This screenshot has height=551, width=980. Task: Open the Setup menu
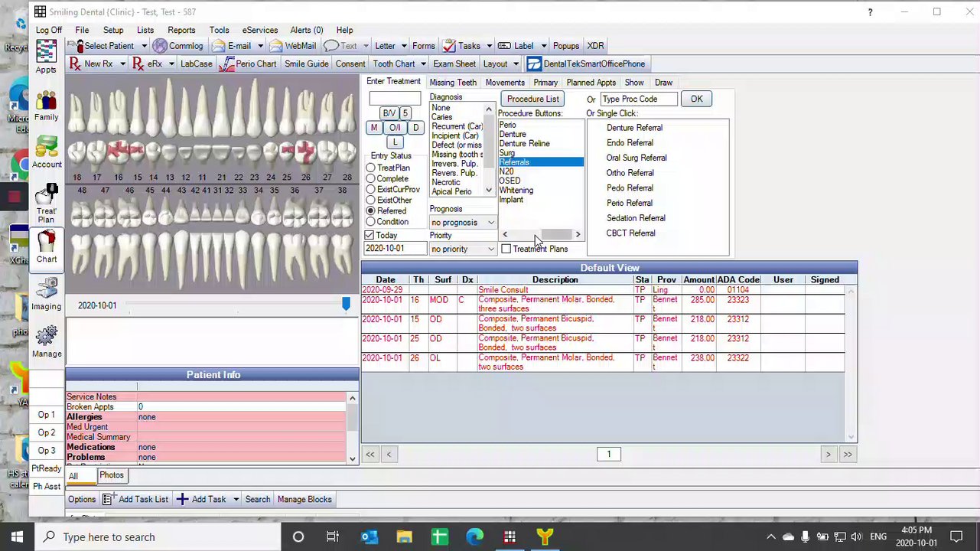[x=113, y=31]
